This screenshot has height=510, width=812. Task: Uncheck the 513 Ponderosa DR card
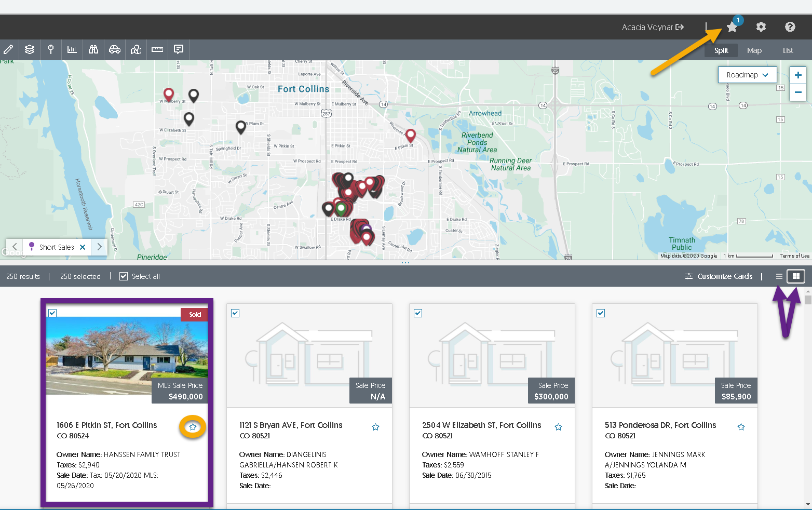coord(601,313)
